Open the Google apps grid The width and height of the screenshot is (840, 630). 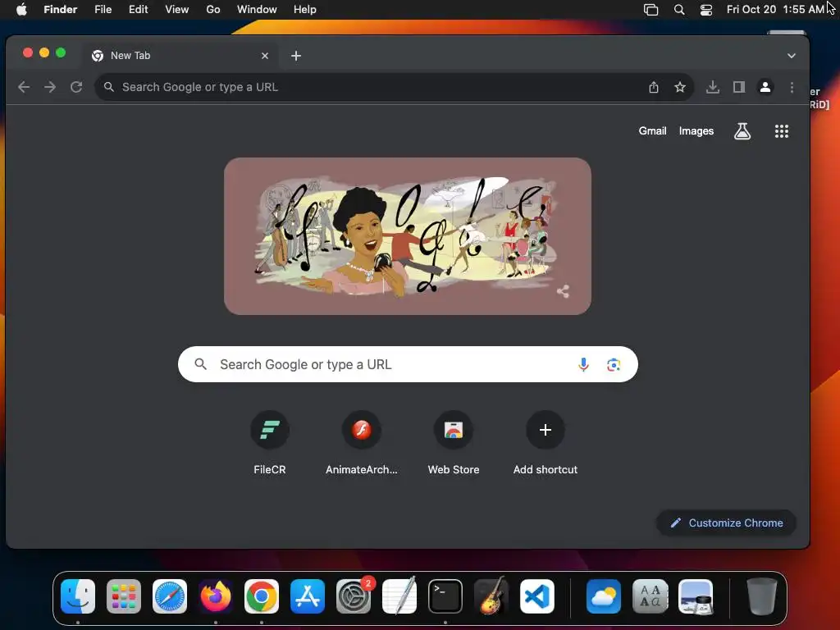[x=782, y=131]
